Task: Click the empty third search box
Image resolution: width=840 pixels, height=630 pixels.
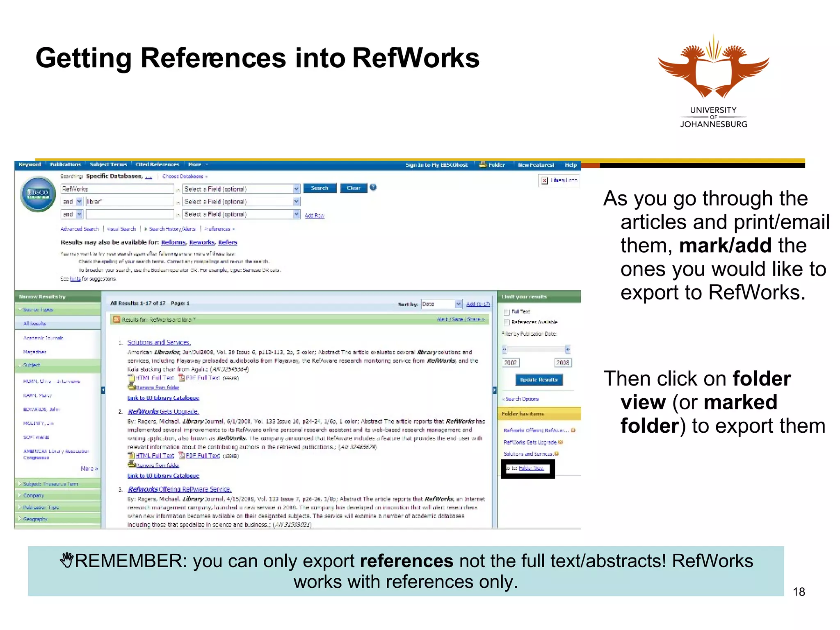Action: (x=130, y=214)
